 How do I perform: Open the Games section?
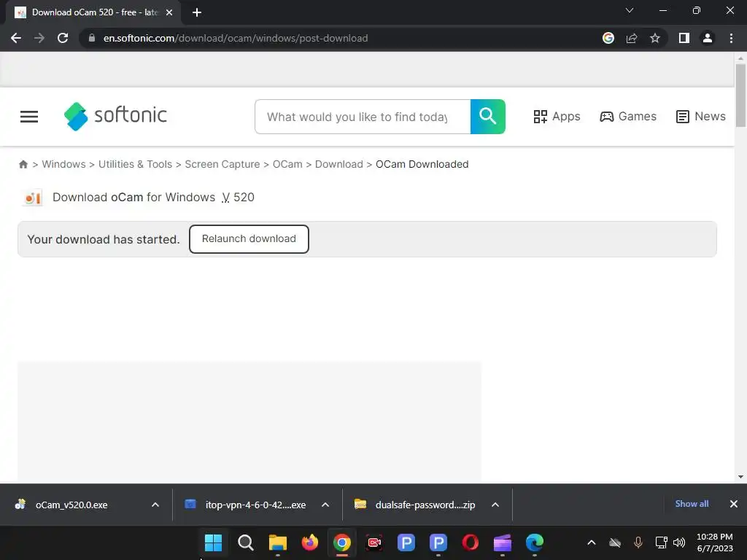(628, 117)
